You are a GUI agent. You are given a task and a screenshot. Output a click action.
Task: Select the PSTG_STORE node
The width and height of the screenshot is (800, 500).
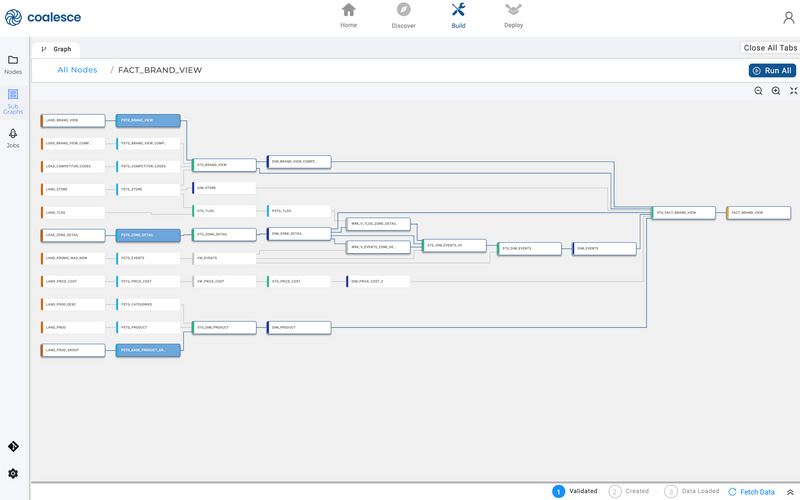[148, 189]
